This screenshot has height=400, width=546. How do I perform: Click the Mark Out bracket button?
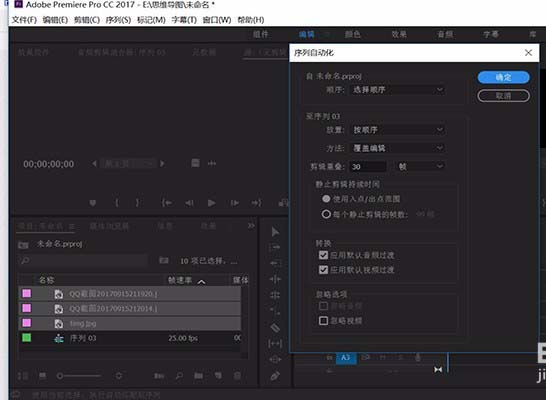tap(138, 203)
